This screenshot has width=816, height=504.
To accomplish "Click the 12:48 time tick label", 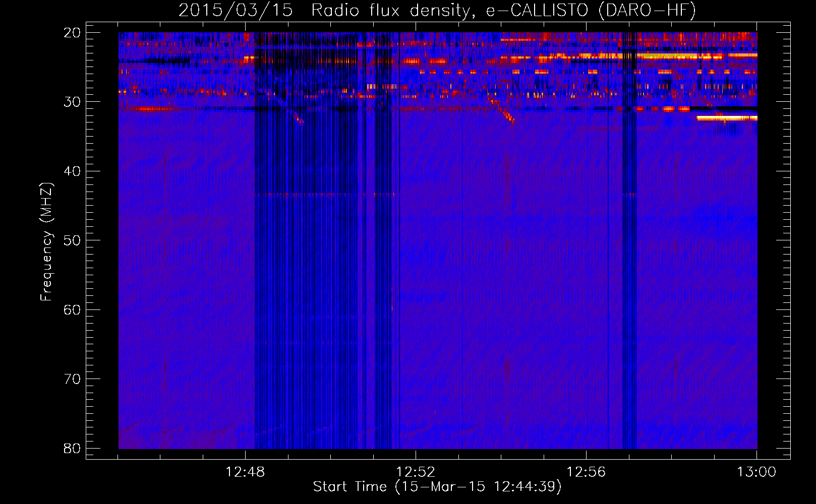I will click(245, 472).
